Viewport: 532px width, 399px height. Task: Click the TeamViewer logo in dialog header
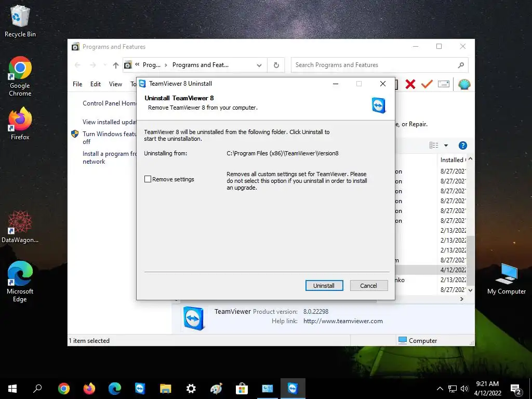point(379,105)
